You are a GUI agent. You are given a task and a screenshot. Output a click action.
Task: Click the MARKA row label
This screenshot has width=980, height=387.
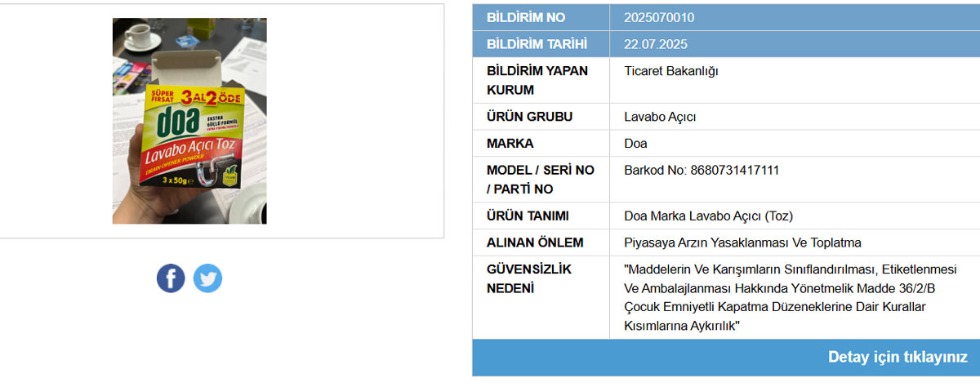510,144
